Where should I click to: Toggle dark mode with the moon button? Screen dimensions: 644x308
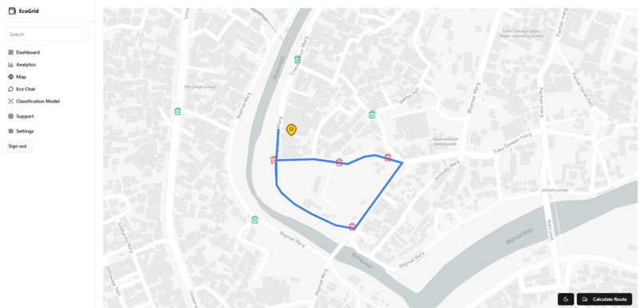tap(566, 299)
